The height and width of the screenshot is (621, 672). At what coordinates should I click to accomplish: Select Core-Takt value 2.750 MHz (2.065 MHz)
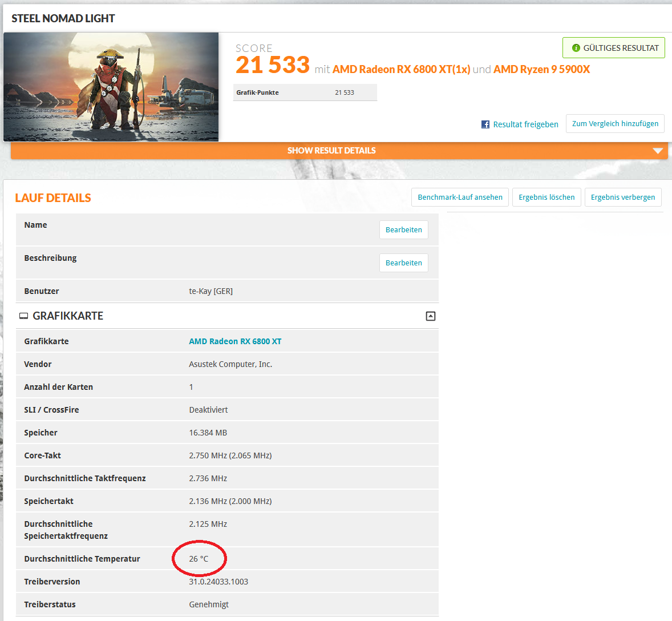230,455
